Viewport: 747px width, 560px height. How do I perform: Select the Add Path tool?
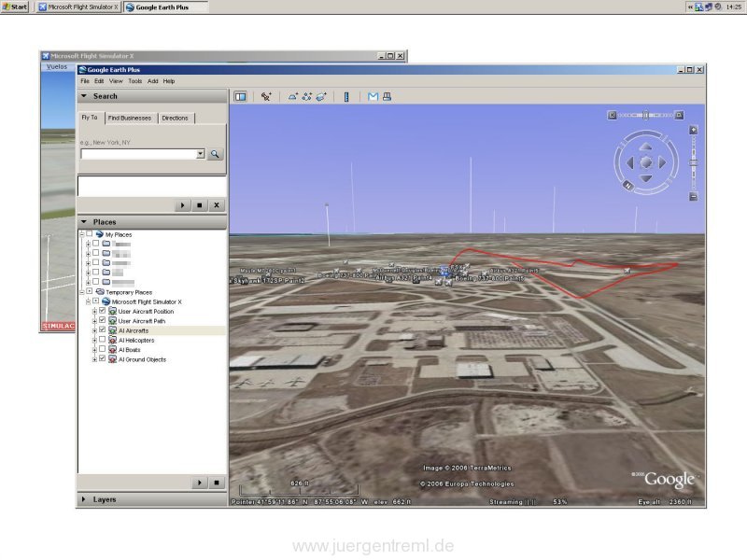307,97
